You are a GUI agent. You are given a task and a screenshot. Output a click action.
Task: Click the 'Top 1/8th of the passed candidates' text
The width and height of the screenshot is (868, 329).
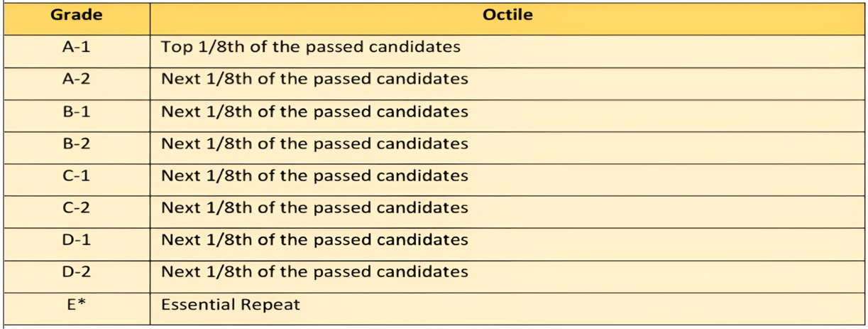click(311, 47)
